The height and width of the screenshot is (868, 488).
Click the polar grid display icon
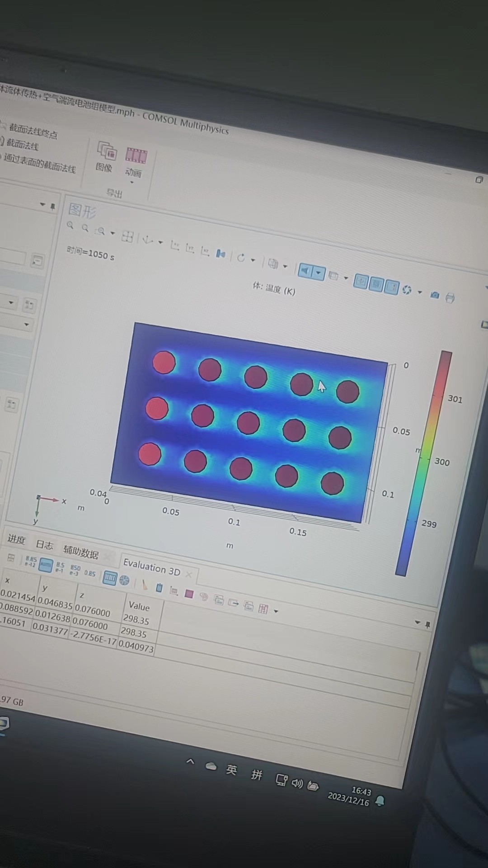124,580
